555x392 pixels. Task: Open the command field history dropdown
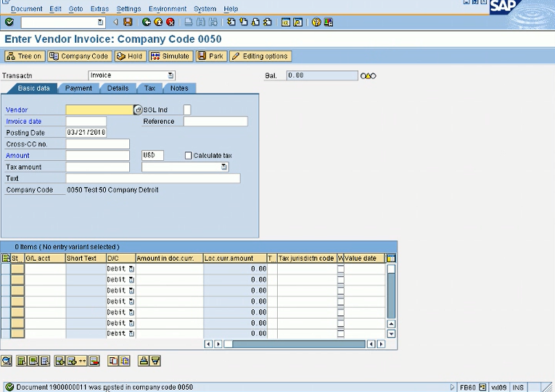tap(100, 22)
